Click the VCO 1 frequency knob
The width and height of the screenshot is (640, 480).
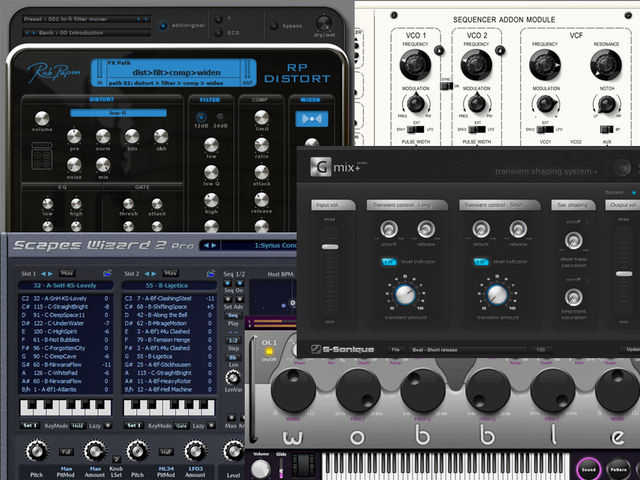coord(415,64)
